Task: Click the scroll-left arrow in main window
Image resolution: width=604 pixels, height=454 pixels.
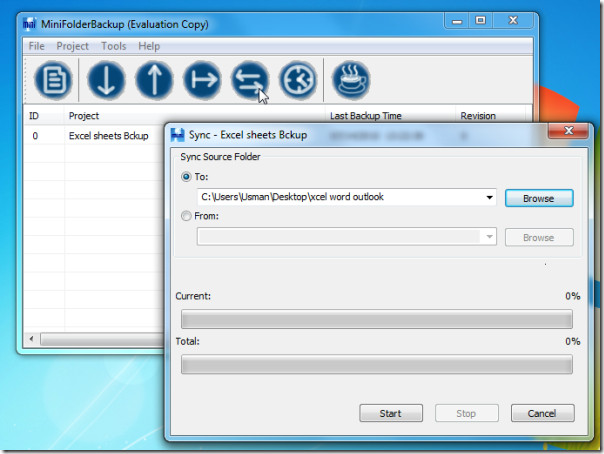Action: click(x=32, y=339)
